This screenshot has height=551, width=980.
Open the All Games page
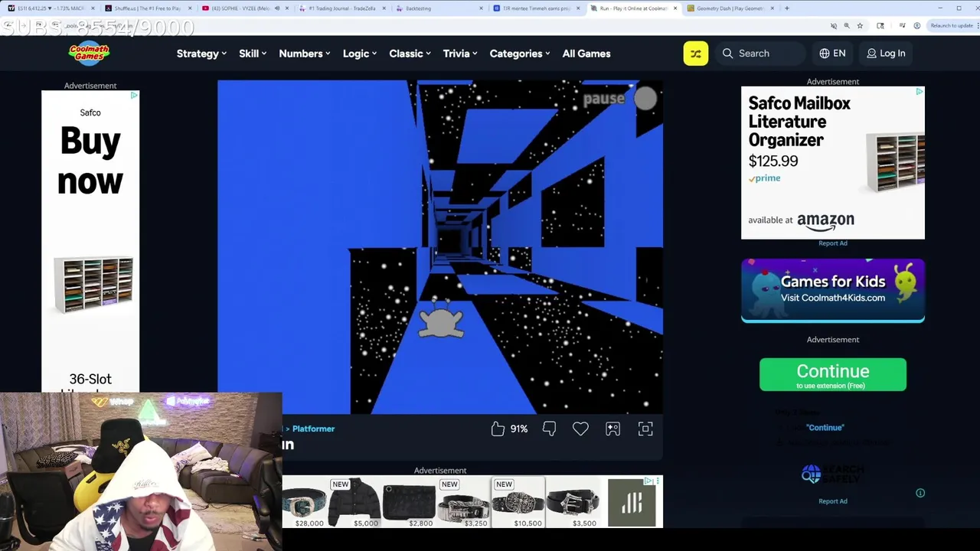tap(586, 54)
